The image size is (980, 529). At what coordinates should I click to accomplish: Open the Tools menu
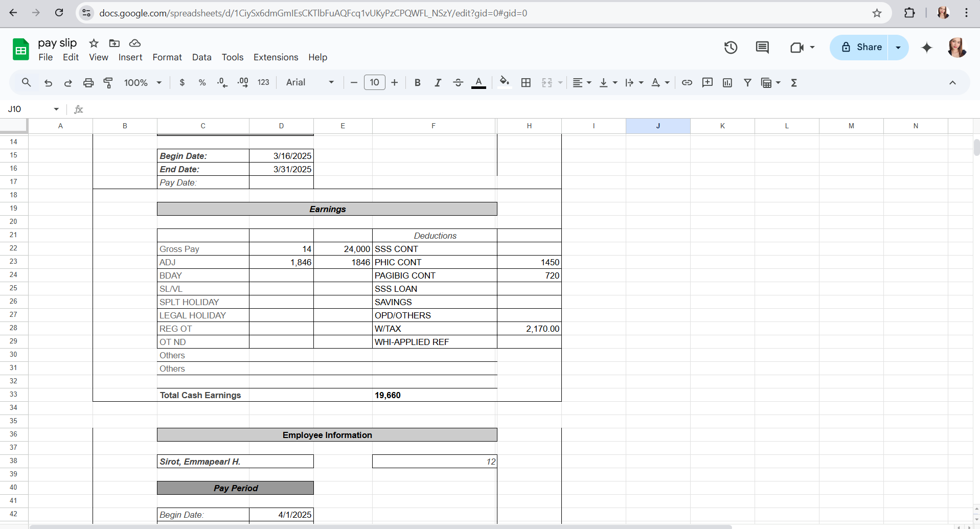coord(233,57)
